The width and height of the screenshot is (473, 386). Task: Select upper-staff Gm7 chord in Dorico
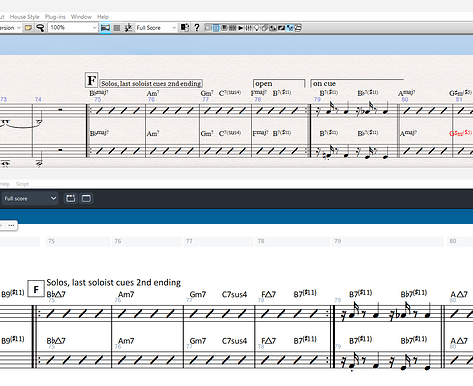click(198, 294)
